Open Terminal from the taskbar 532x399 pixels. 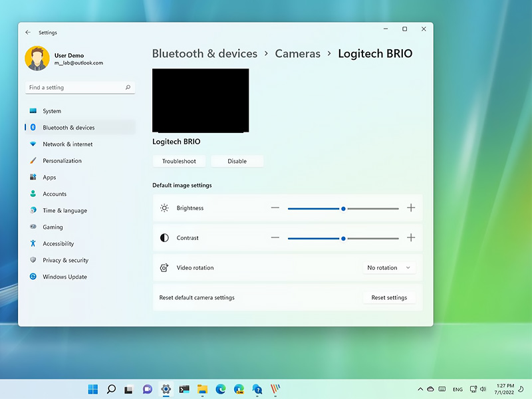184,389
